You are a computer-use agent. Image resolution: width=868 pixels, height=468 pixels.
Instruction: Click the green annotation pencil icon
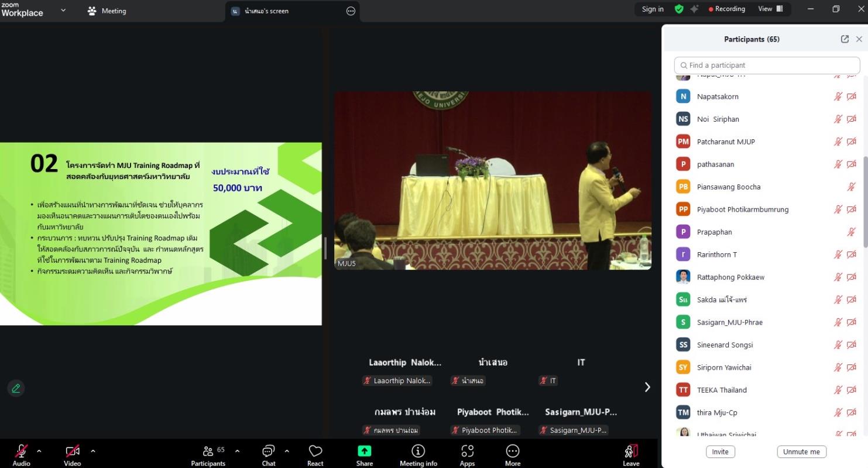(x=16, y=388)
